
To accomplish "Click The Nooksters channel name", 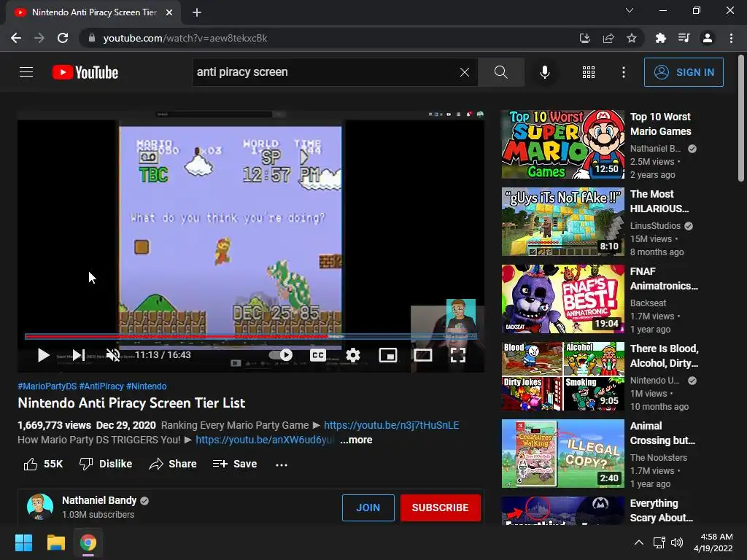I will tap(659, 458).
